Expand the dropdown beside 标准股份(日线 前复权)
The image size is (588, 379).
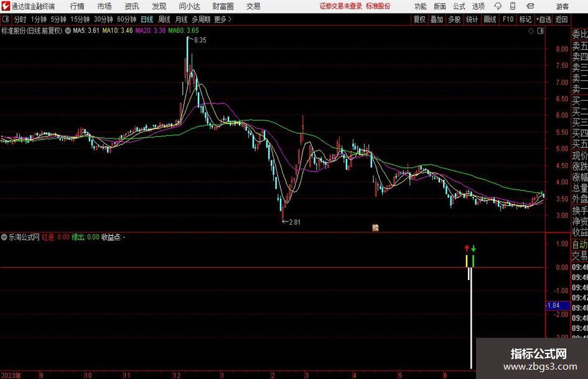point(68,30)
